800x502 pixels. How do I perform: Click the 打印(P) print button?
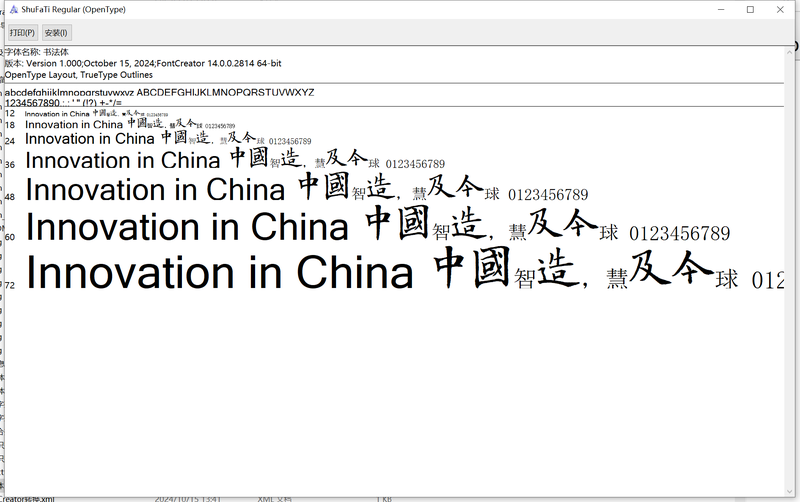[22, 33]
